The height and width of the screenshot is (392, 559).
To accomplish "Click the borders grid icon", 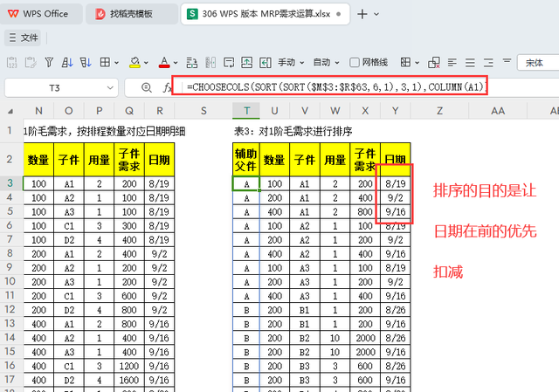I will [x=105, y=63].
